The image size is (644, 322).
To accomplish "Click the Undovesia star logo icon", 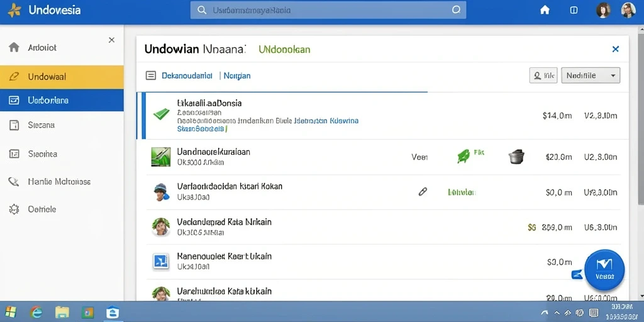I will tap(14, 10).
